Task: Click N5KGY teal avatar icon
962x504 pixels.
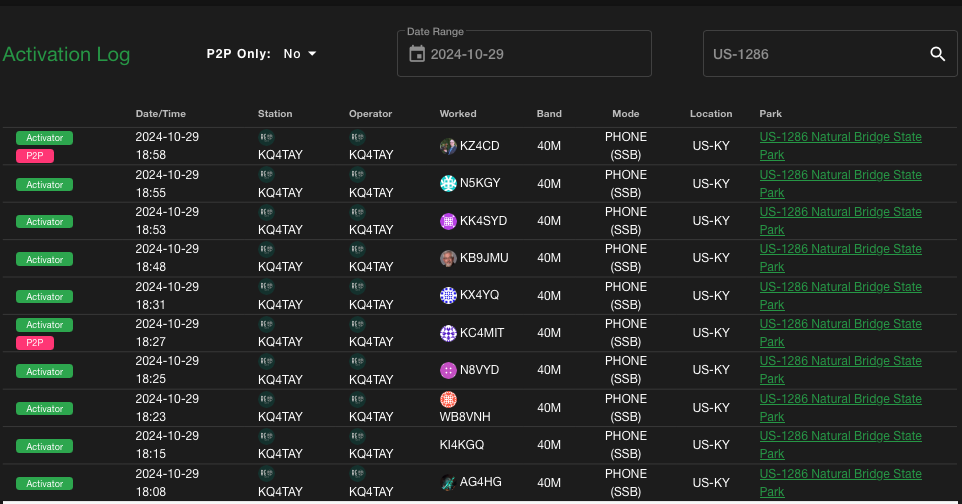Action: pos(448,183)
